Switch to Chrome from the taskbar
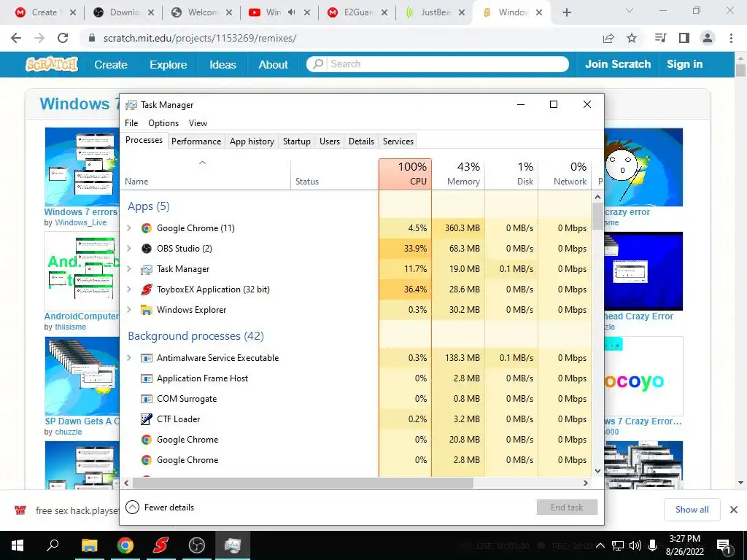 click(125, 545)
